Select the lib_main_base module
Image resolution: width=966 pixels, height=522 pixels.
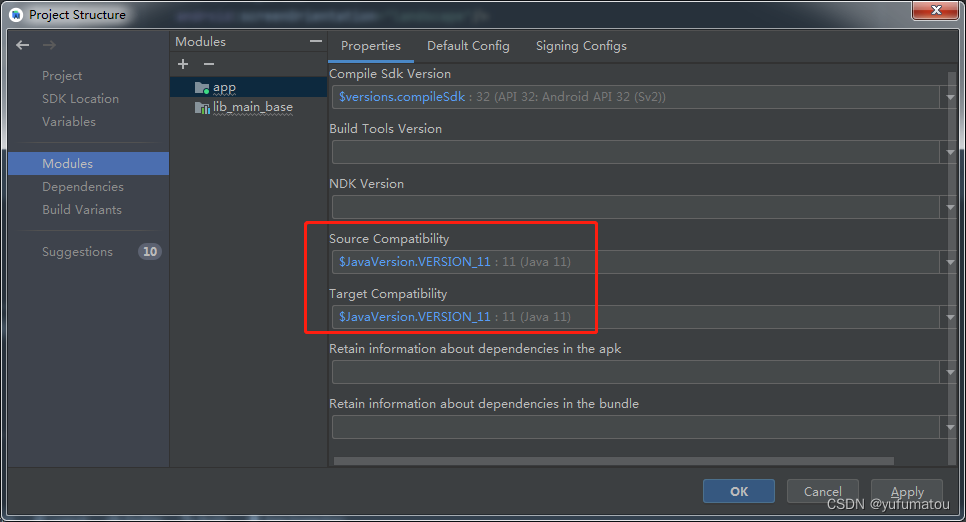[248, 107]
